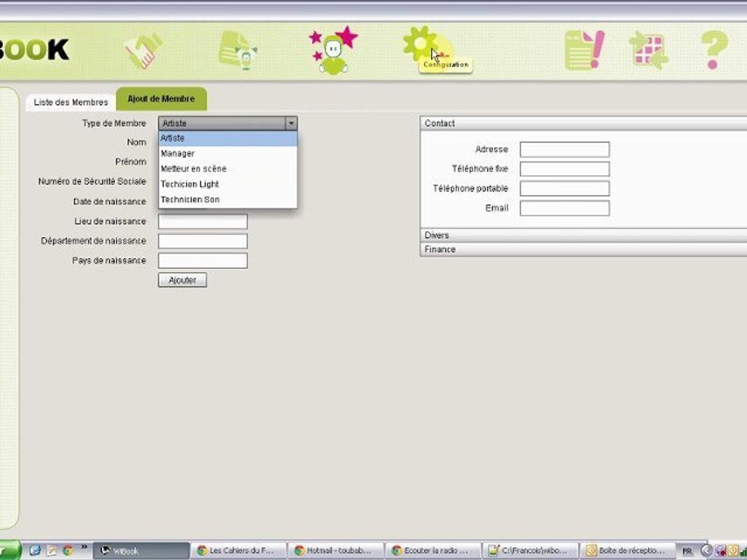Click the Prénom label
This screenshot has height=560, width=747.
coord(131,162)
